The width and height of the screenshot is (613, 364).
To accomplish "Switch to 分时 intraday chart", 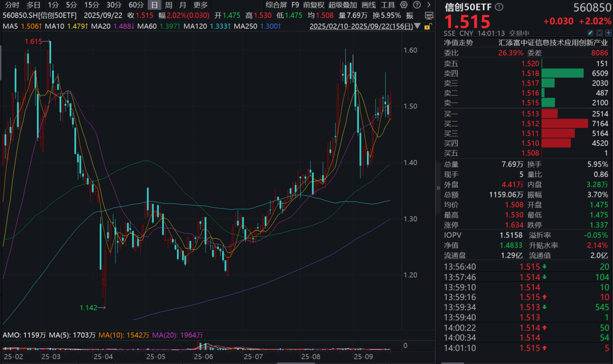I will 12,5.
